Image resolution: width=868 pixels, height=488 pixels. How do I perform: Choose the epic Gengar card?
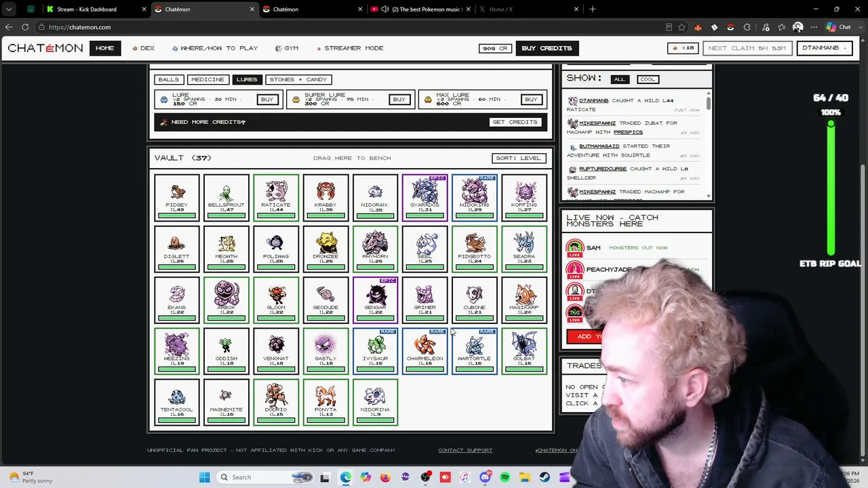click(375, 300)
